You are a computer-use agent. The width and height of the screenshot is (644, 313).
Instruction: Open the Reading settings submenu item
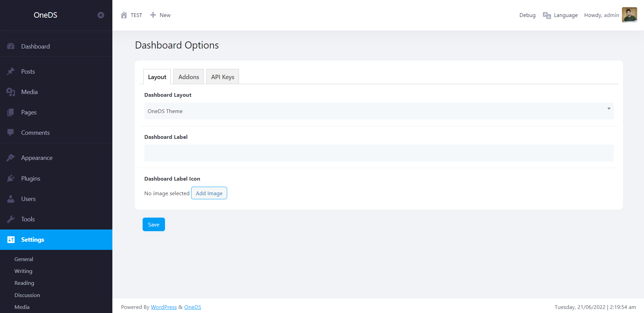click(x=24, y=283)
